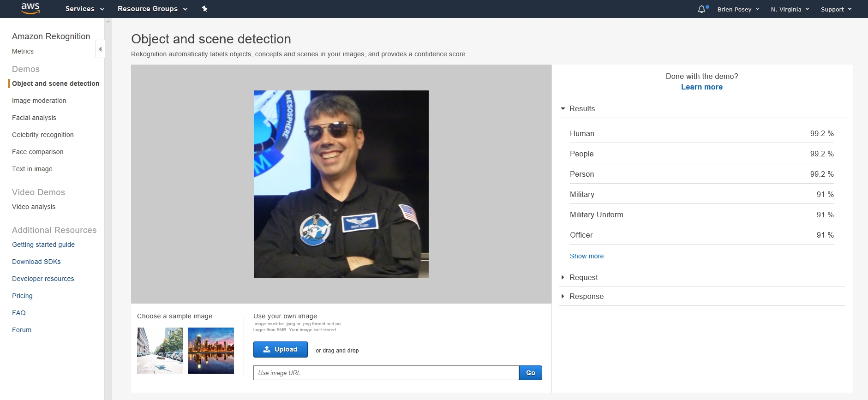This screenshot has height=400, width=868.
Task: Open Metrics in the sidebar
Action: tap(23, 51)
